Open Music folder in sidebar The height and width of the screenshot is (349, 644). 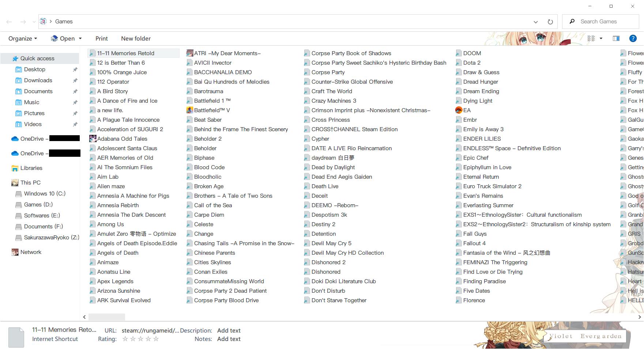31,102
